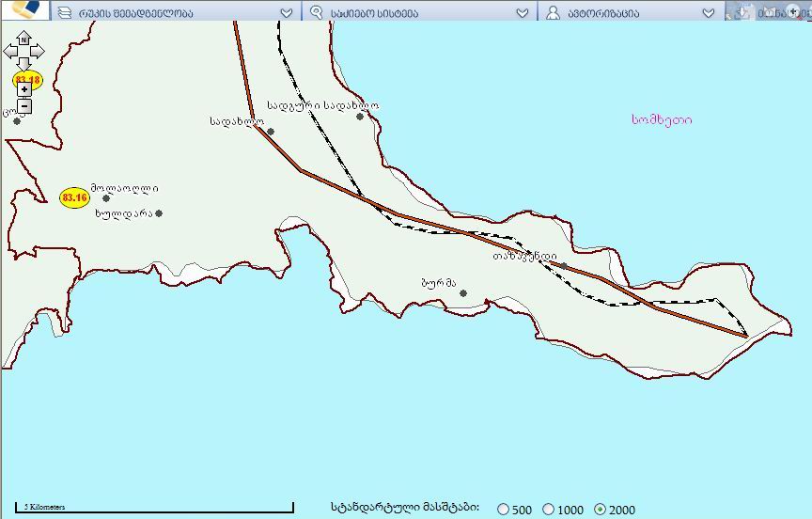This screenshot has height=519, width=812.
Task: Click the სომხეთი country label
Action: pyautogui.click(x=662, y=119)
